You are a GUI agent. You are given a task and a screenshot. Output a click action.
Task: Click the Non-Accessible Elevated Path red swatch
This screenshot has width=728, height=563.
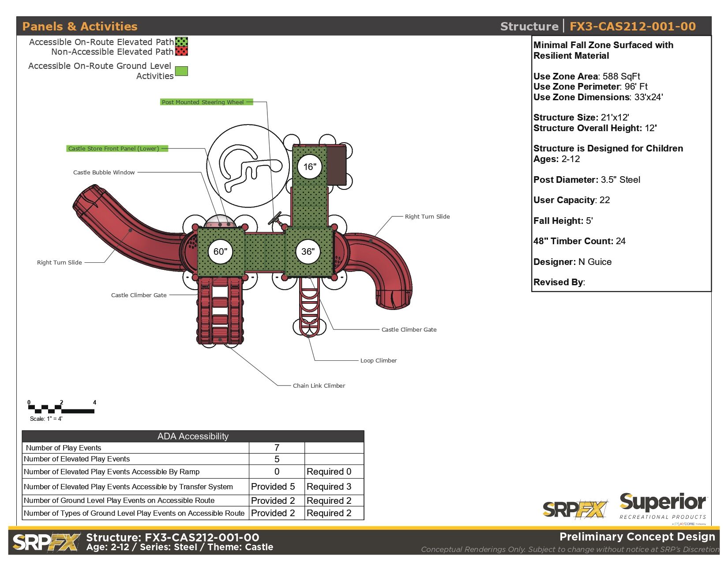pyautogui.click(x=181, y=52)
